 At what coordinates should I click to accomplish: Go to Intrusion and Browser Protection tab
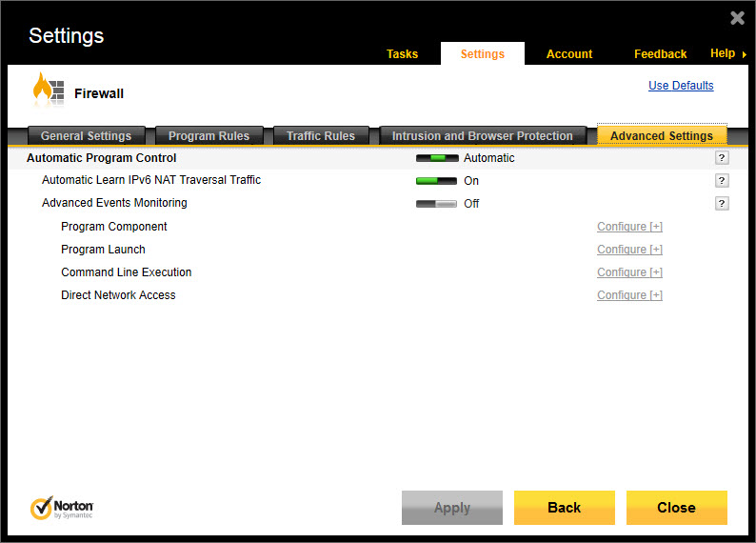click(483, 136)
